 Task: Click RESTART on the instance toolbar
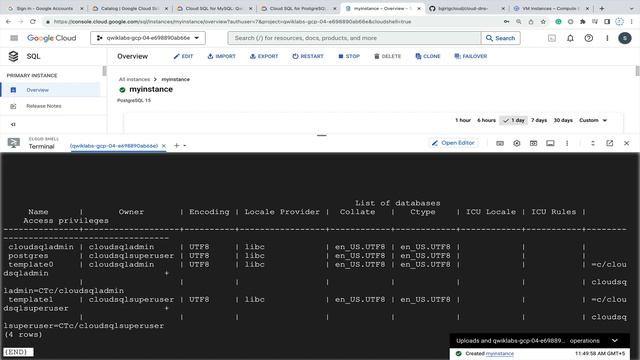click(308, 56)
